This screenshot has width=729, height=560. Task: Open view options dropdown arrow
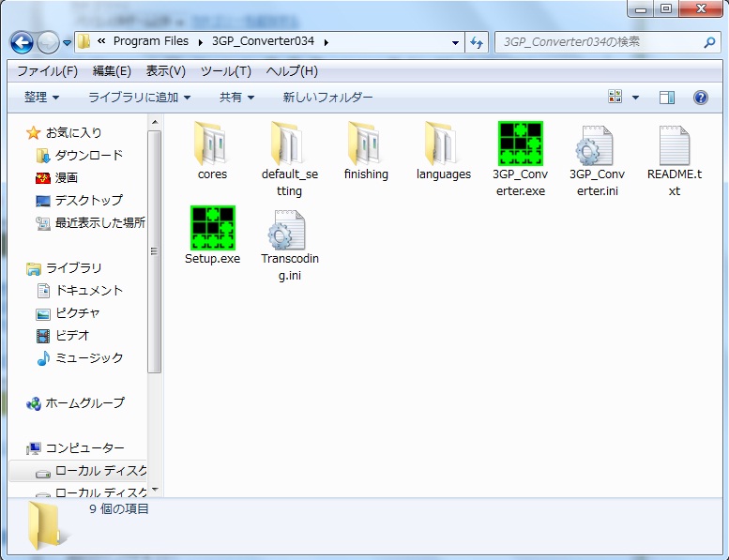(x=635, y=98)
